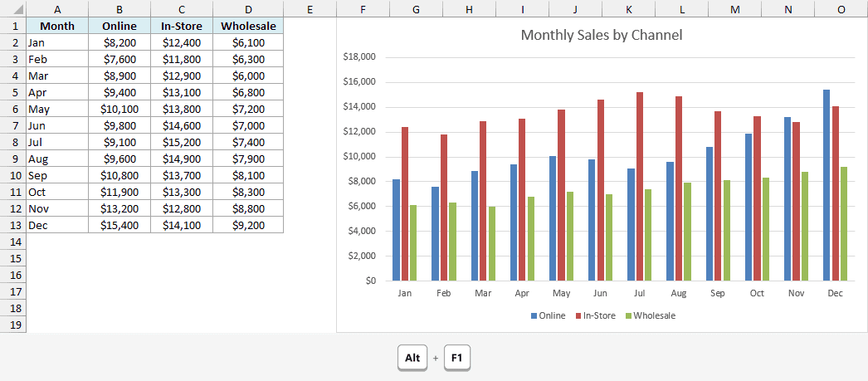868x381 pixels.
Task: Select row 19 header
Action: click(x=13, y=325)
